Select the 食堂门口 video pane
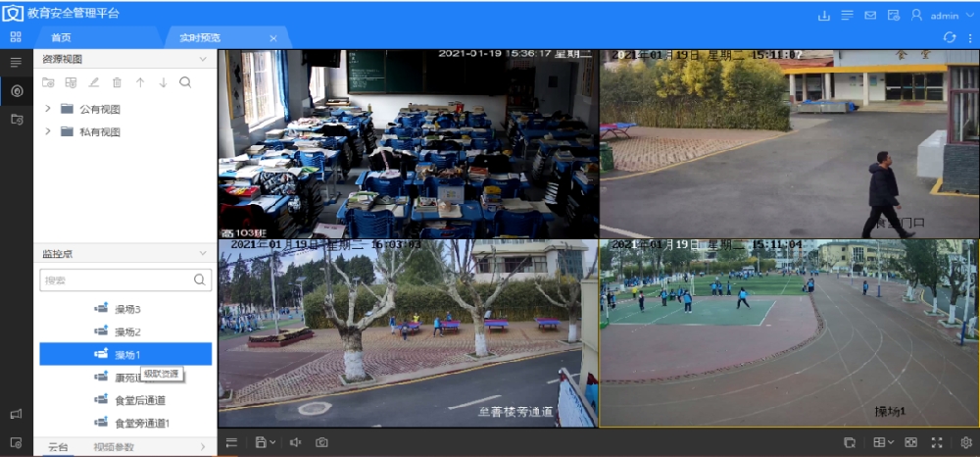Screen dimensions: 980x457 click(789, 144)
